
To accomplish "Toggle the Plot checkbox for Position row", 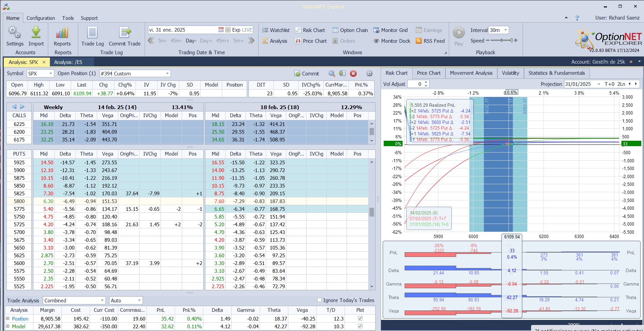I will click(x=360, y=319).
